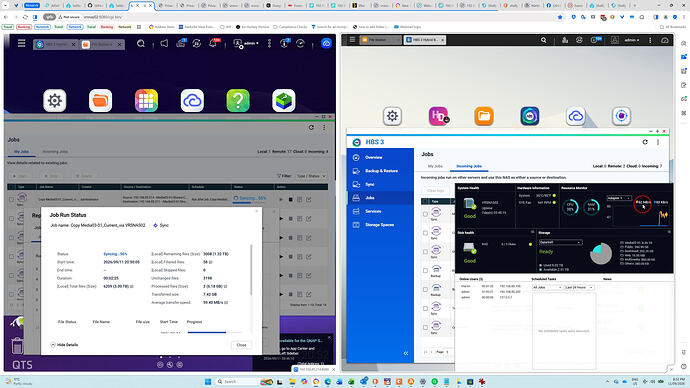Viewport: 690px width, 388px height.
Task: Switch to the My Jobs tab
Action: 435,166
